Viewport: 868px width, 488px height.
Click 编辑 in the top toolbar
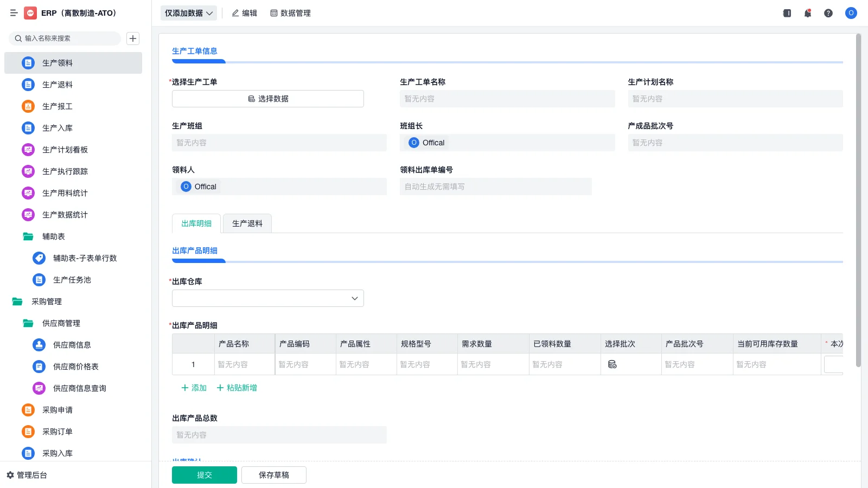click(x=244, y=13)
